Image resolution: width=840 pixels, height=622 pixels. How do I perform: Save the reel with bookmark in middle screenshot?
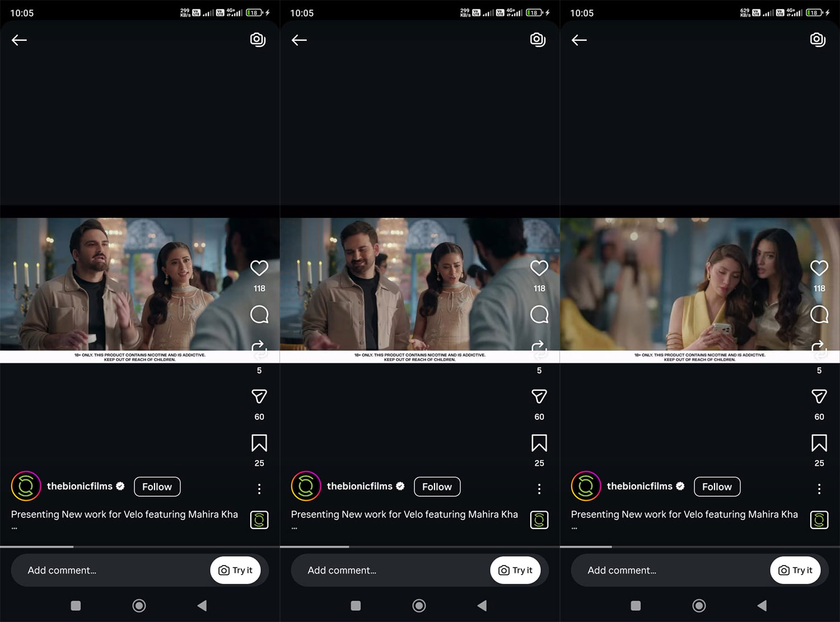pyautogui.click(x=539, y=443)
